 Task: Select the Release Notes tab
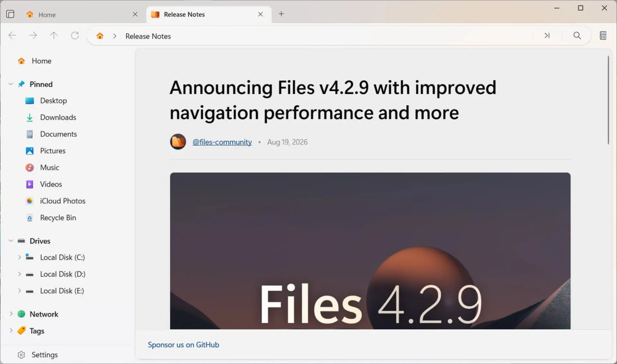coord(209,14)
